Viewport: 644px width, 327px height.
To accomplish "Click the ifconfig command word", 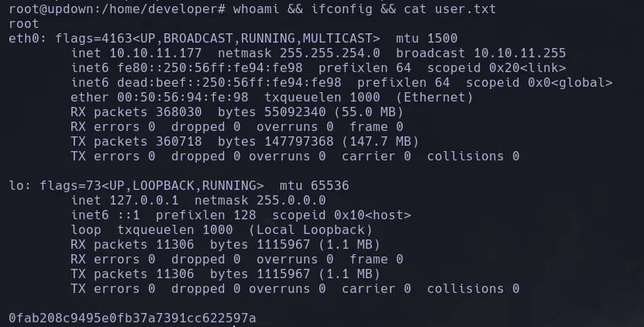I will (329, 9).
